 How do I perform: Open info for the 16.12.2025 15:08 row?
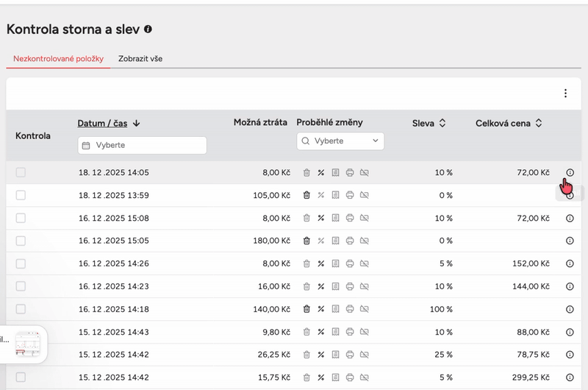point(570,219)
